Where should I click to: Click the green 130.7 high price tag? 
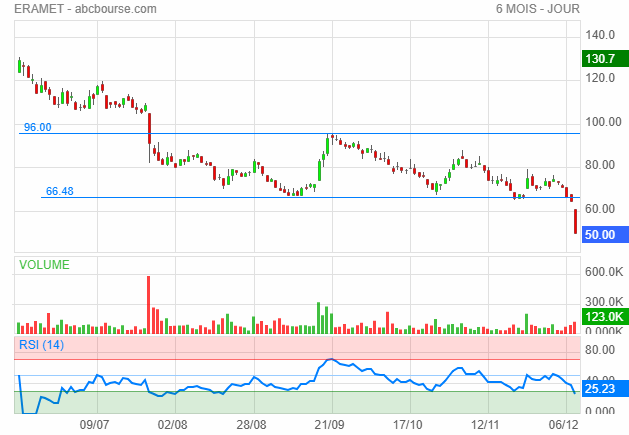tap(605, 59)
